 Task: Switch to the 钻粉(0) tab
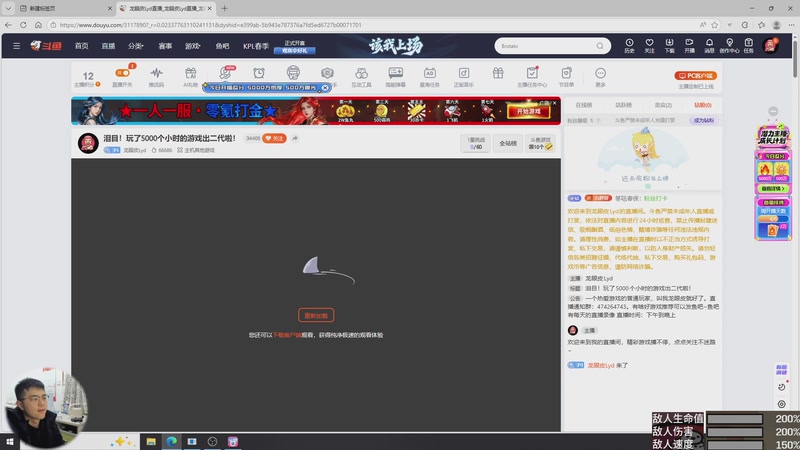click(703, 105)
